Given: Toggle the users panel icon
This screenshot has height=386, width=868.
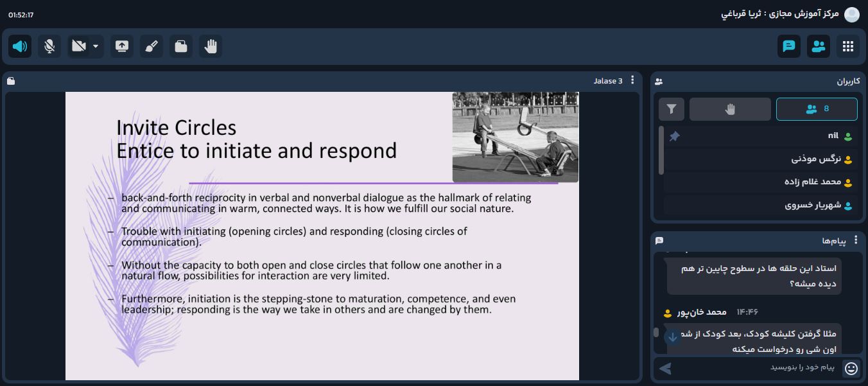Looking at the screenshot, I should [819, 46].
